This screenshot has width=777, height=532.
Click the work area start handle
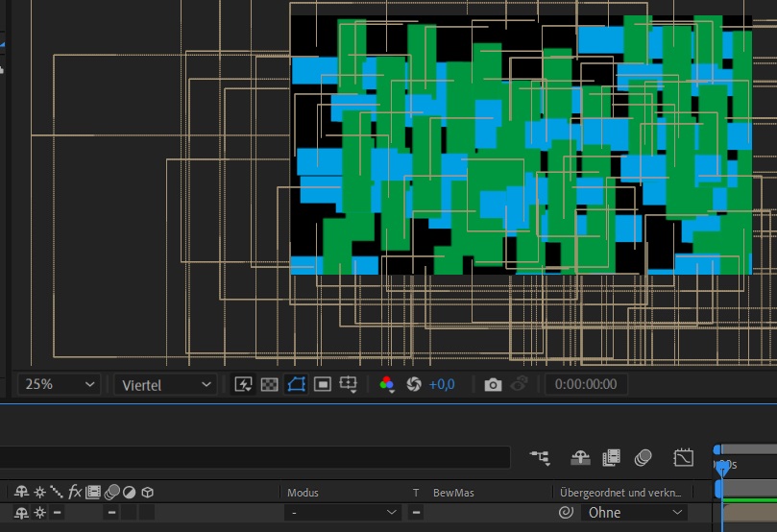pos(718,490)
